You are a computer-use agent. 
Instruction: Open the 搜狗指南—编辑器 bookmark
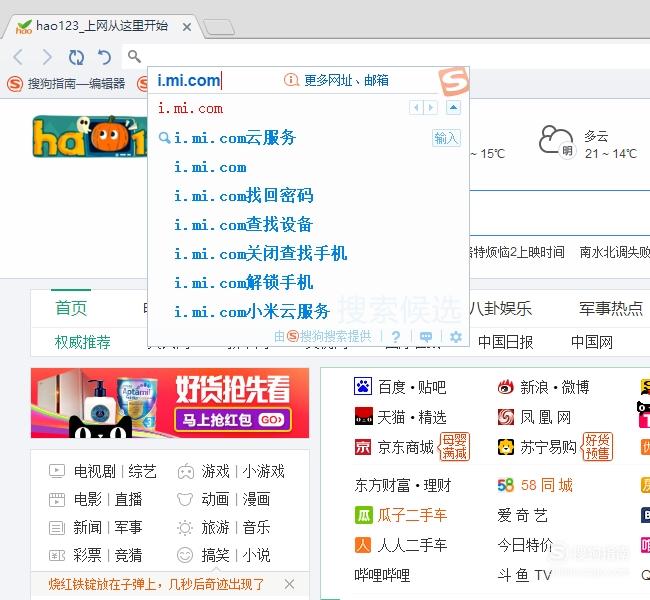[x=66, y=84]
